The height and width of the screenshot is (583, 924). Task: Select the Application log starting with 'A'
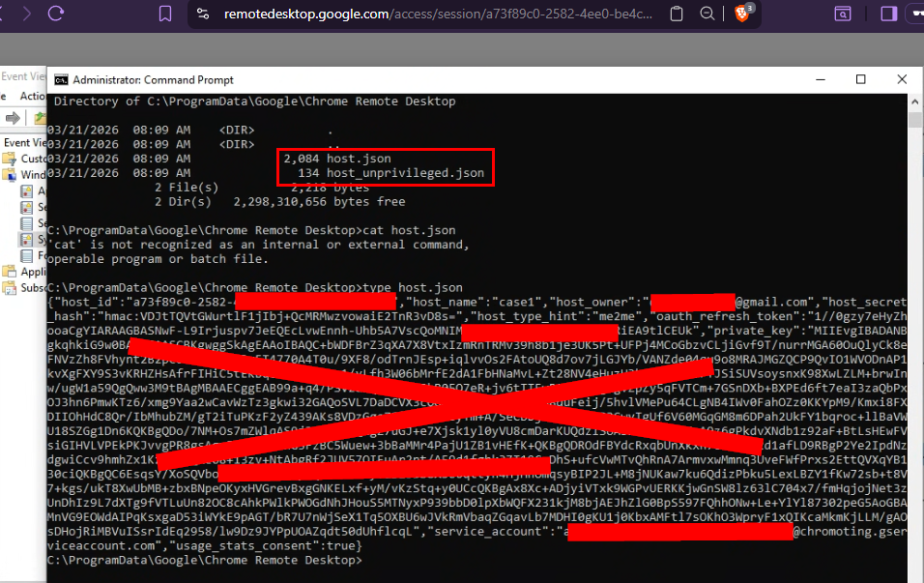(x=33, y=191)
